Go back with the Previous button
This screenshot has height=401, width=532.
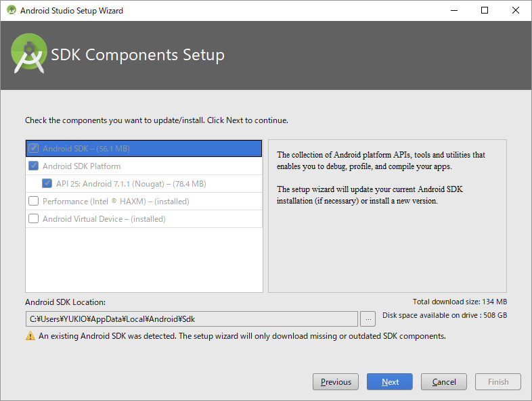[x=336, y=382]
